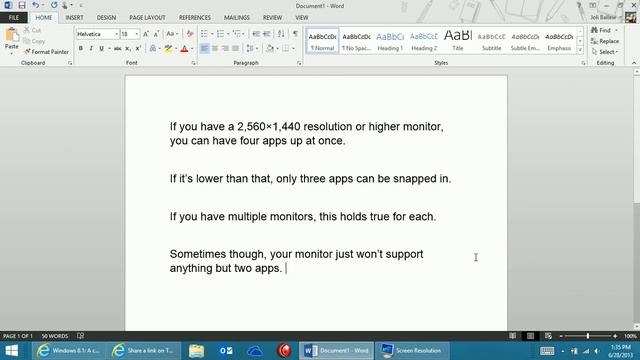
Task: Justify the paragraph text
Action: pos(236,49)
